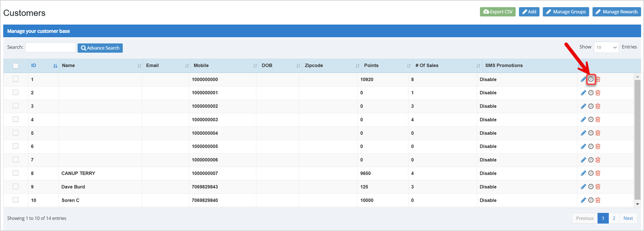The height and width of the screenshot is (231, 644).
Task: Select current page 1 in pagination
Action: [x=603, y=218]
